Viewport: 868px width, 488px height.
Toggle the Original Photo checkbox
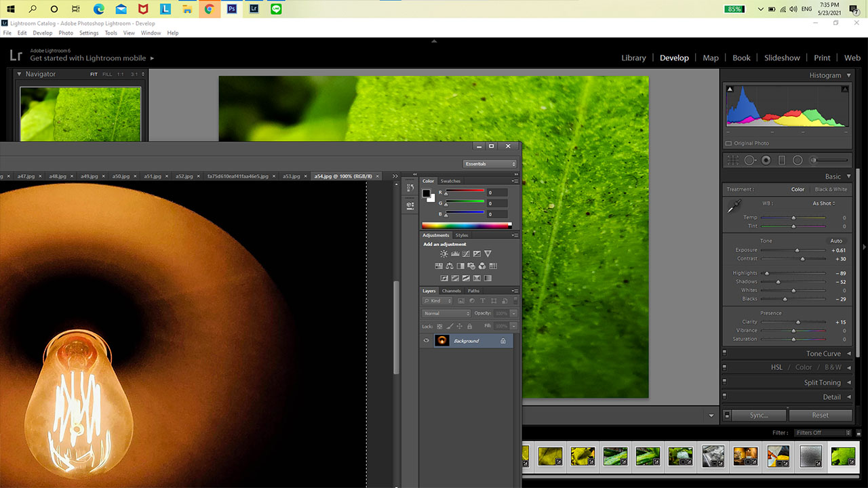click(729, 143)
